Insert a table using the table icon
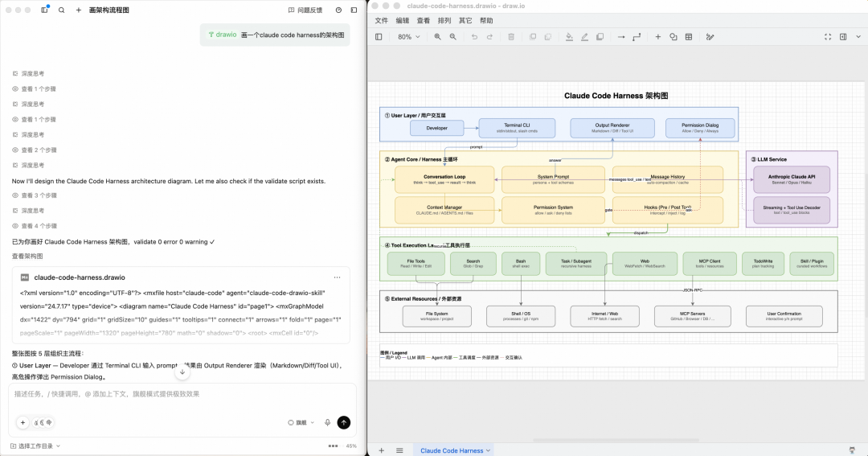 tap(689, 37)
